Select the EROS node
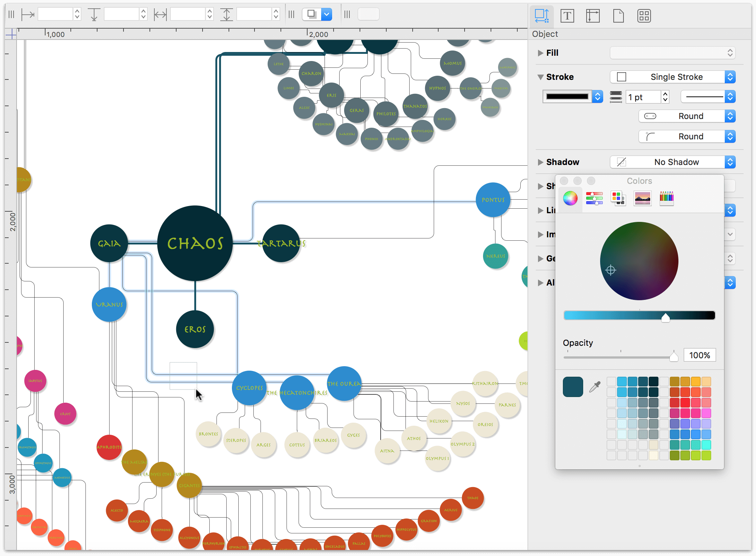 coord(195,329)
